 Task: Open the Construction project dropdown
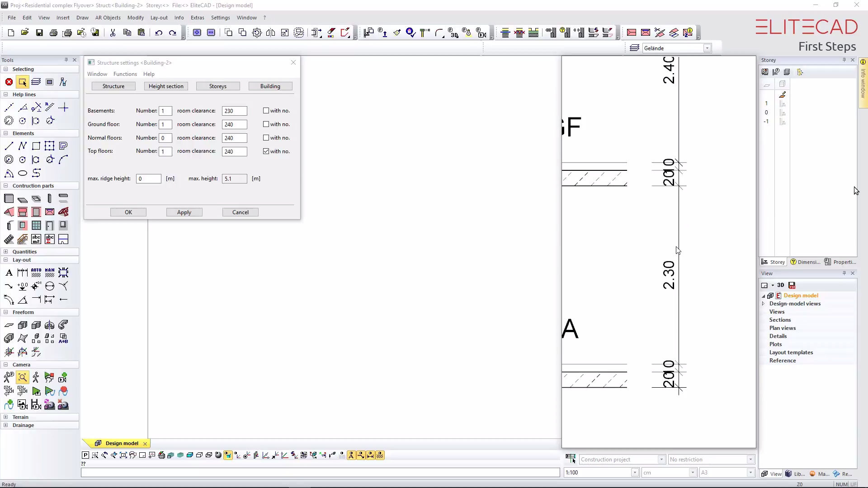[661, 460]
